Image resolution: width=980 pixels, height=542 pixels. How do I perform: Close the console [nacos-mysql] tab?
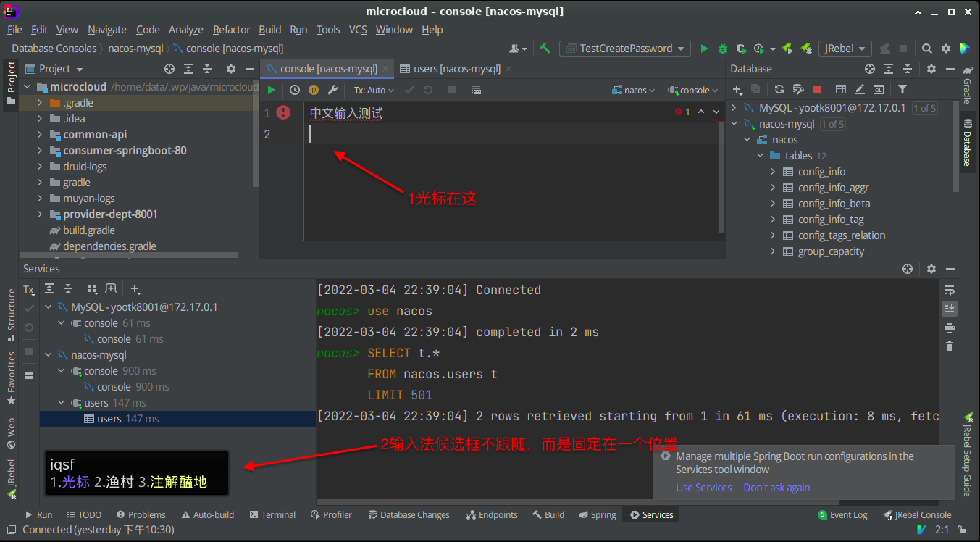point(387,69)
